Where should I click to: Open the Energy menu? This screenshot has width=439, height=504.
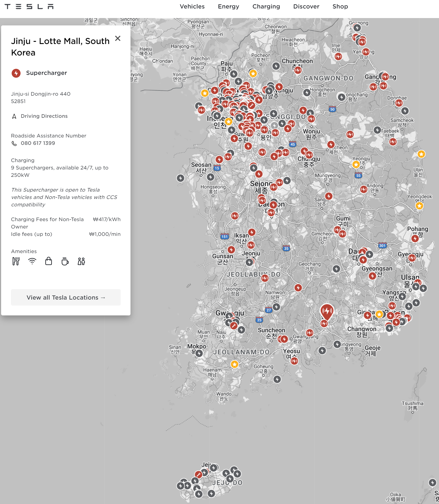[x=229, y=7]
